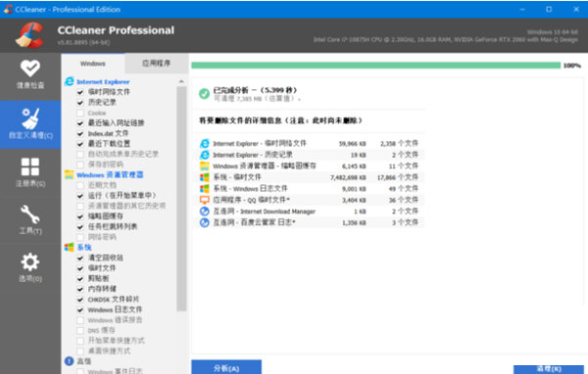Click icon of Internet Download Manager row
Screen dimensions: 588x374
click(205, 211)
